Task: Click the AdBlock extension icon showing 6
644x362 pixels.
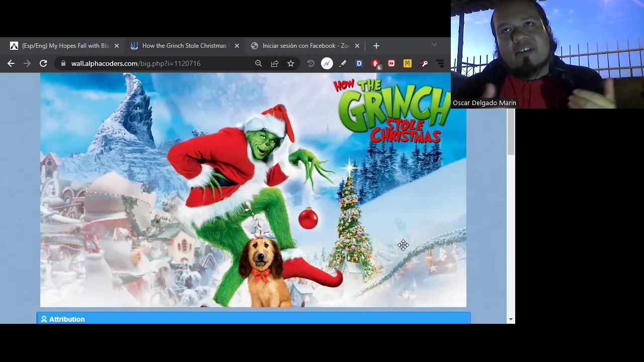Action: tap(375, 63)
